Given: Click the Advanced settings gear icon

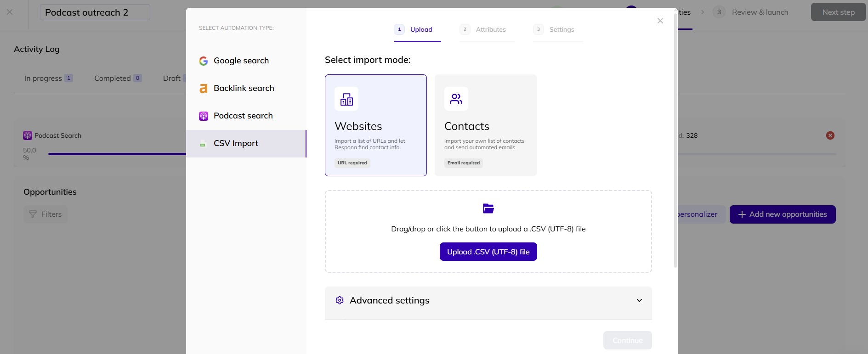Looking at the screenshot, I should pyautogui.click(x=340, y=300).
